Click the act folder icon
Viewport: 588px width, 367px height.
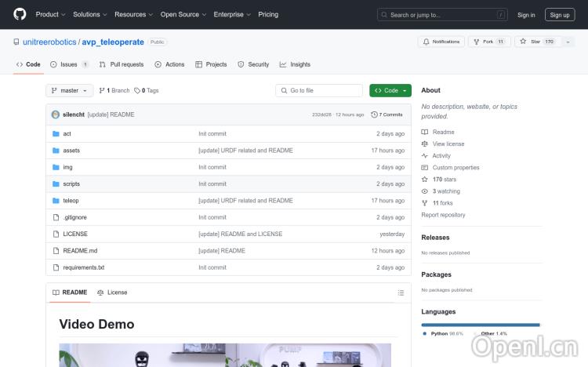coord(56,134)
